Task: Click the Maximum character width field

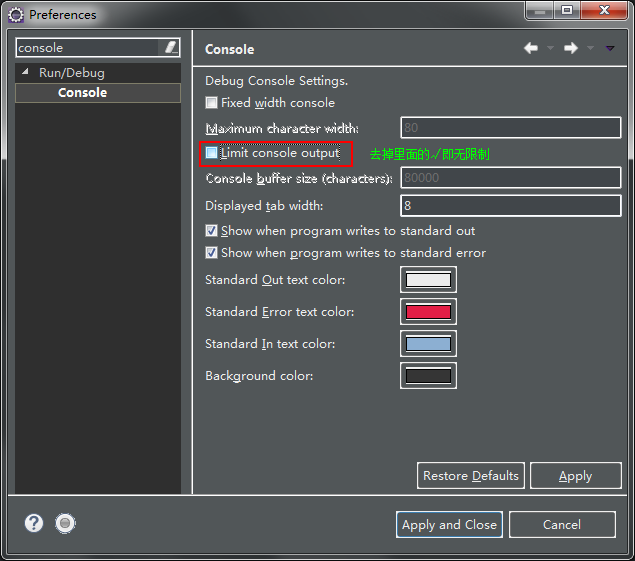Action: click(x=511, y=128)
